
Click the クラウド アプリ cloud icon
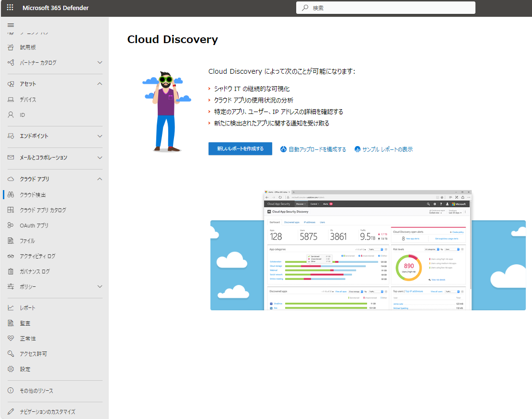click(11, 179)
